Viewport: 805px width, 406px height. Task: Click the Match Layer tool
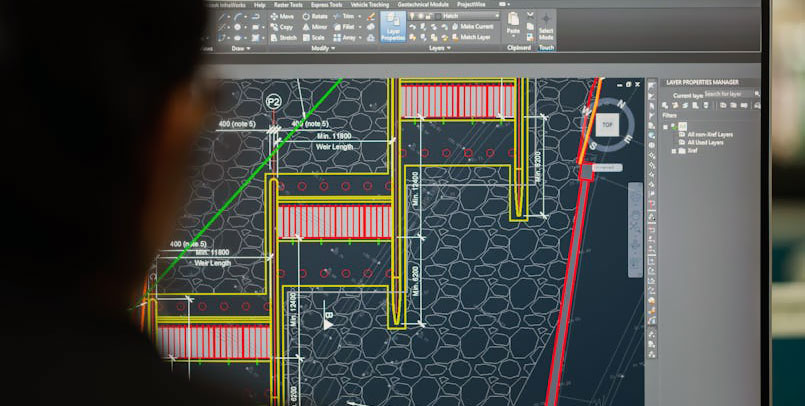470,37
